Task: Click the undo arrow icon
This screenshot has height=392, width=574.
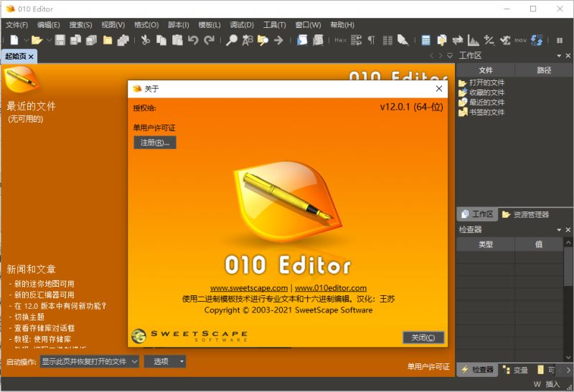Action: click(193, 40)
